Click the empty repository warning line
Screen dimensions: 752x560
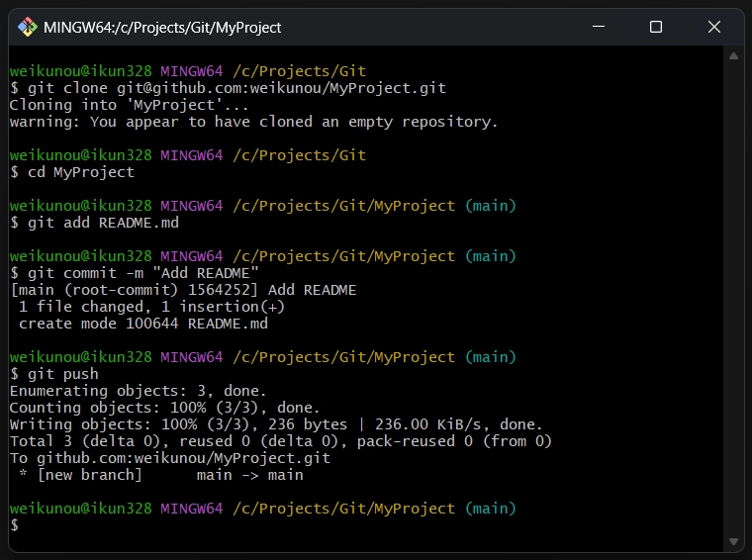point(253,122)
